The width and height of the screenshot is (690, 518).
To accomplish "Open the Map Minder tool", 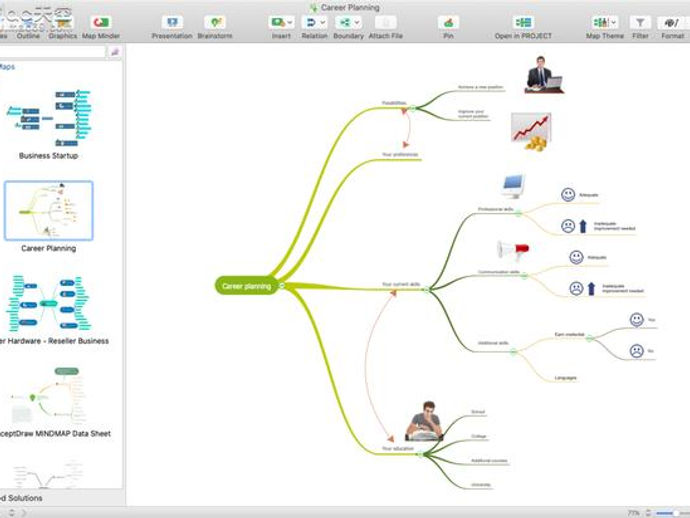I will 101,22.
